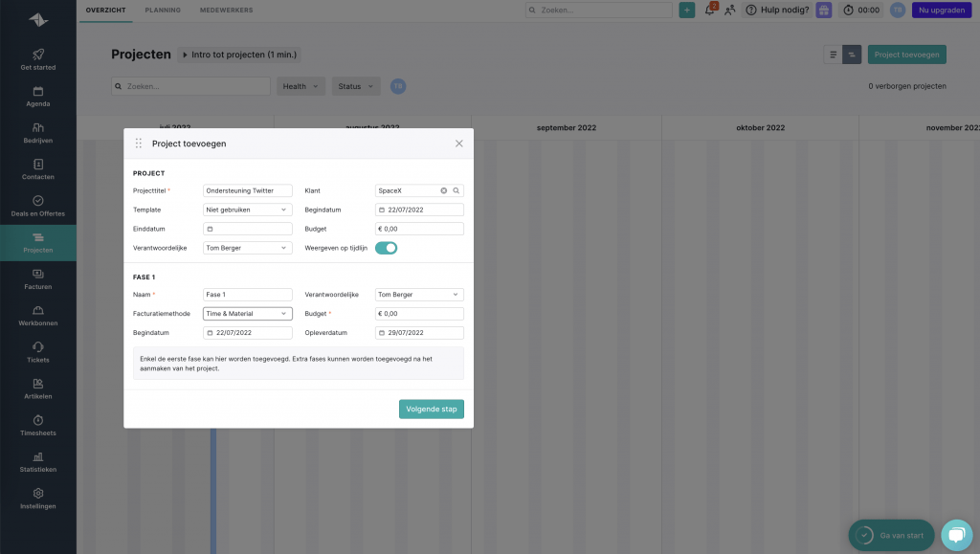
Task: Open the chat support bubble
Action: pyautogui.click(x=955, y=535)
